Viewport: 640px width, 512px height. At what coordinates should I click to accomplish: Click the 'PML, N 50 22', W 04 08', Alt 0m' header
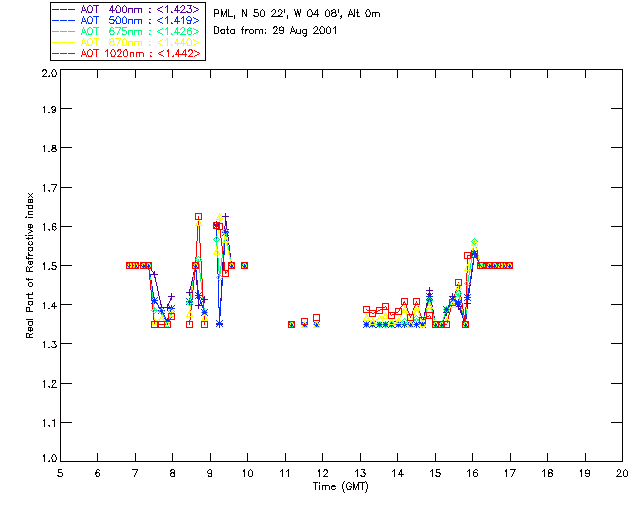pyautogui.click(x=297, y=14)
